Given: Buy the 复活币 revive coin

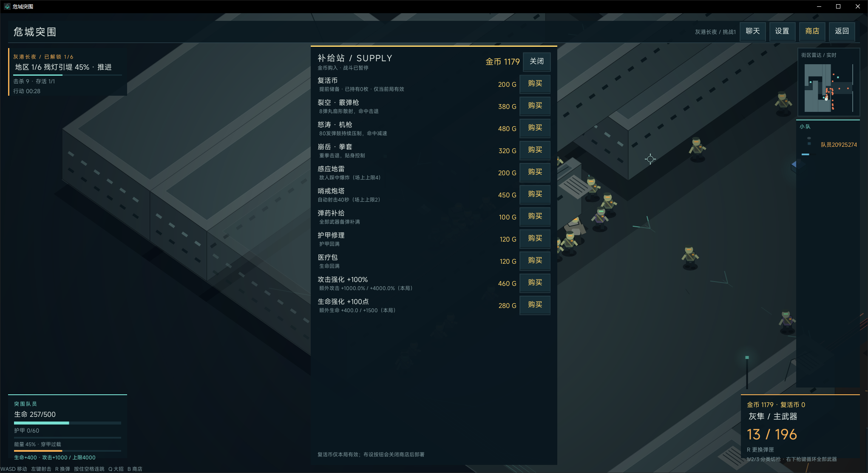Looking at the screenshot, I should 535,84.
